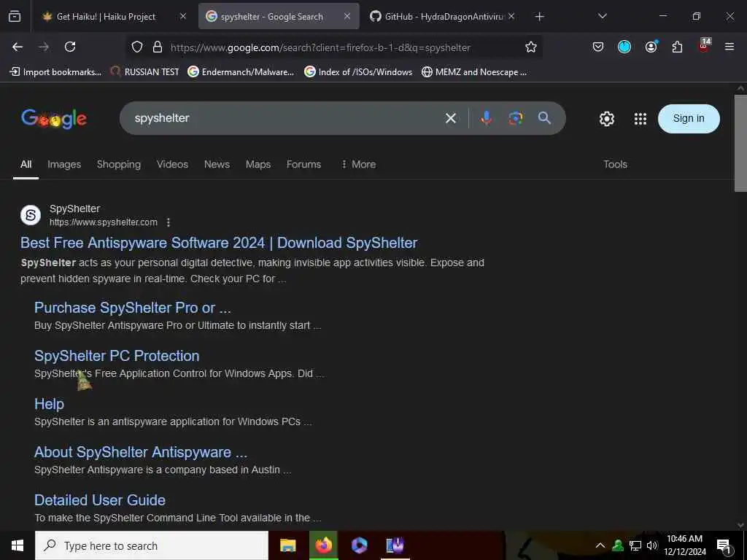Screen dimensions: 747x560
Task: Switch to Firefox in the taskbar
Action: point(323,545)
